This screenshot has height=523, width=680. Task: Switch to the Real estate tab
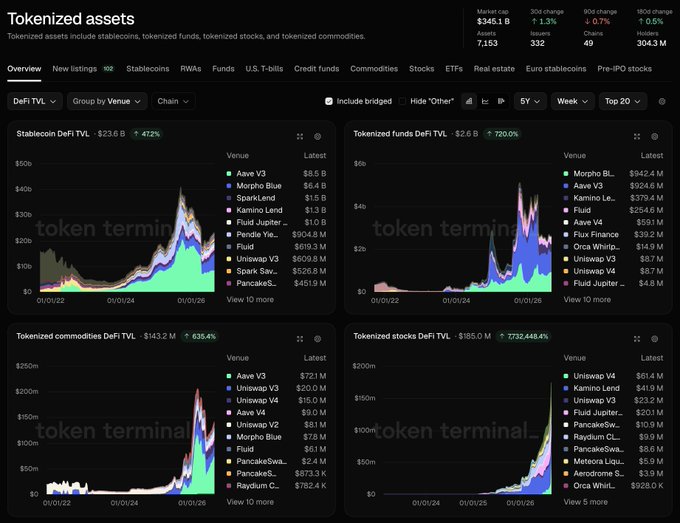[x=494, y=69]
